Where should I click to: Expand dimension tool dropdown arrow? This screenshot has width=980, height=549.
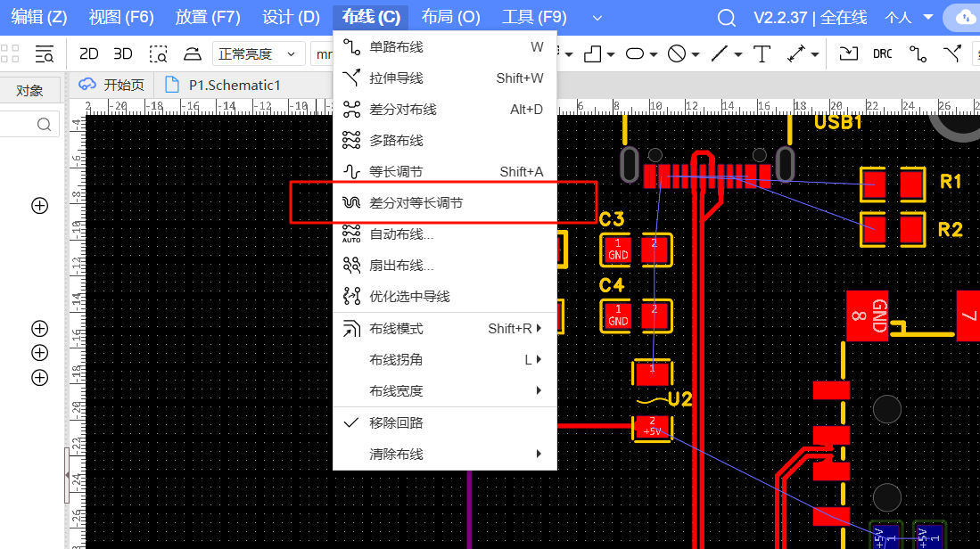tap(815, 55)
